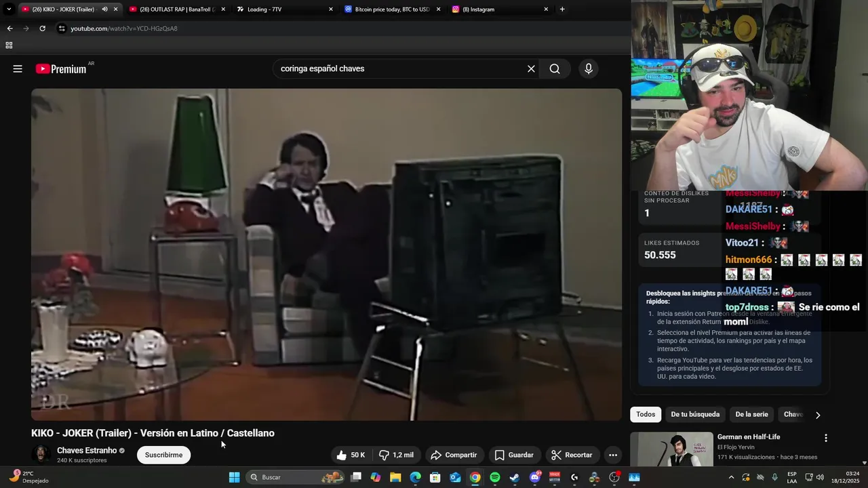Screen dimensions: 868x488
Task: Select the Todos filter chip
Action: pyautogui.click(x=646, y=414)
